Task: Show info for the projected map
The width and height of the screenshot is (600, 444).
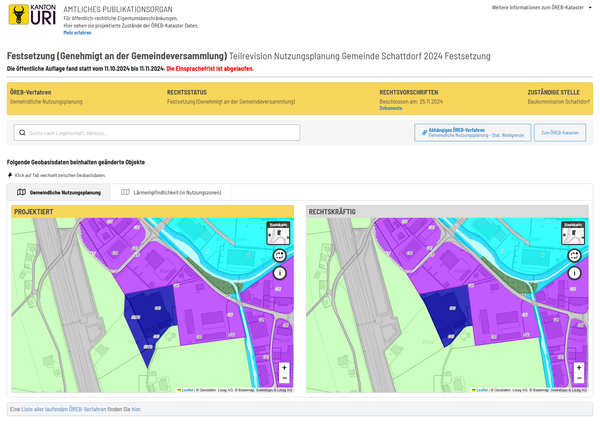Action: click(x=280, y=273)
